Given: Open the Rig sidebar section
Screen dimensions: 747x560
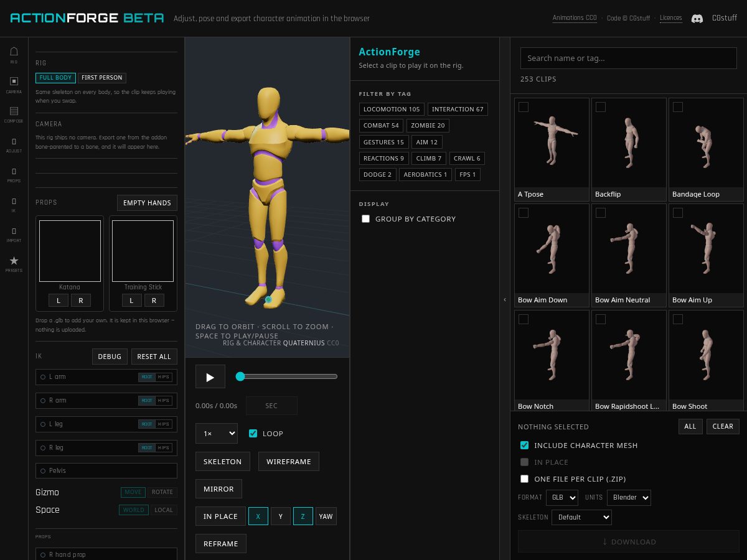Looking at the screenshot, I should click(14, 55).
